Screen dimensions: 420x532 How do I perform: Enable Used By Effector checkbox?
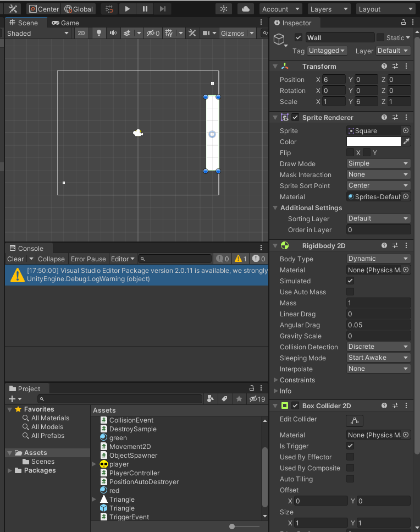tap(350, 457)
